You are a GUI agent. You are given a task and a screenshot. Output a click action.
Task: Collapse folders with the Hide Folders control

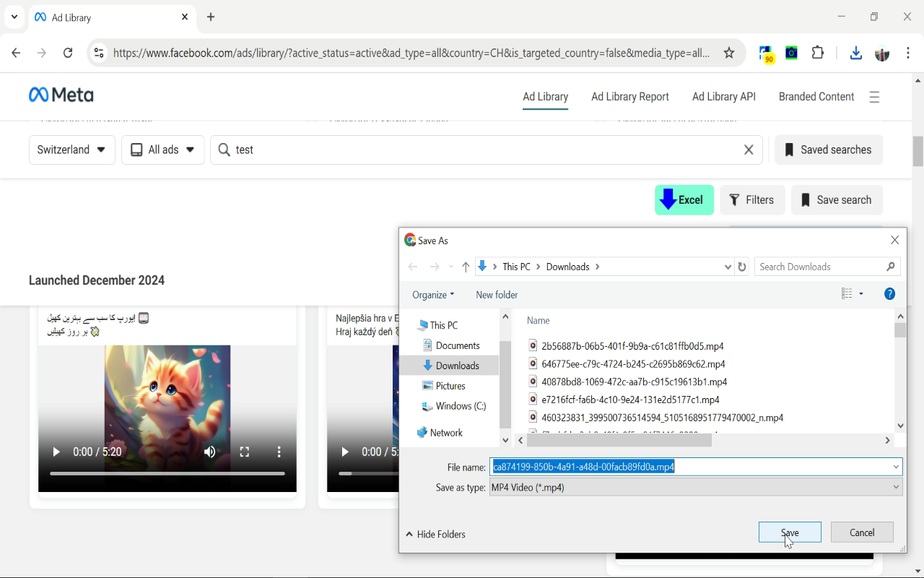pyautogui.click(x=435, y=534)
